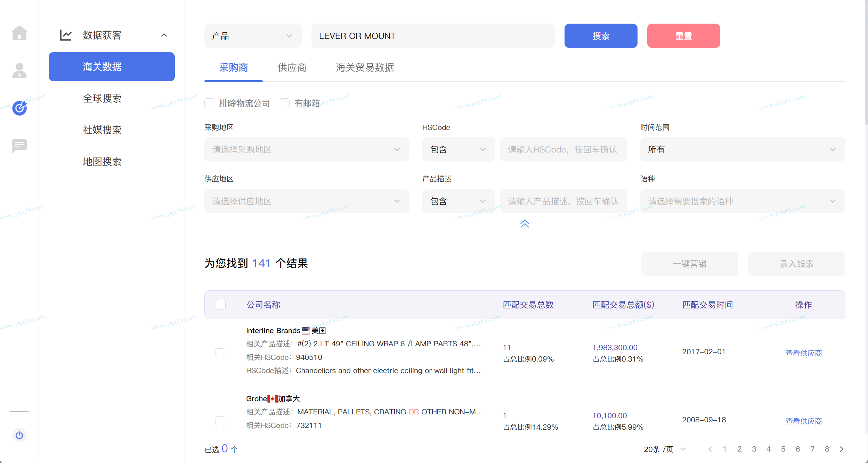Toggle 有邮箱 checkbox
Viewport: 868px width, 463px height.
[x=285, y=103]
